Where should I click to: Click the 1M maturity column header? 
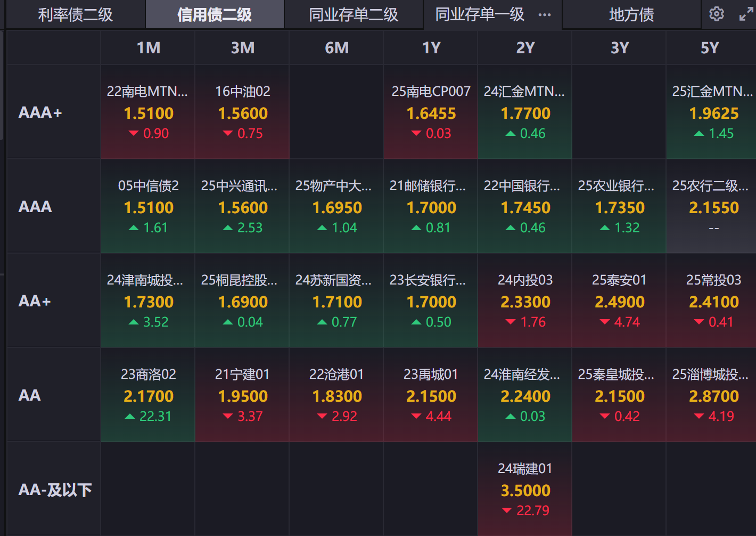(x=148, y=48)
